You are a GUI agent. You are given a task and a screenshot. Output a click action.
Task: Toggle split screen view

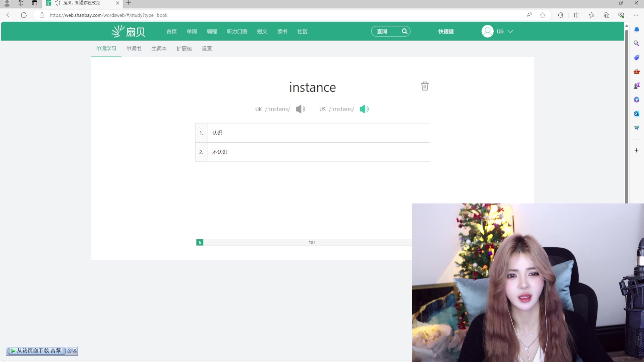tap(577, 15)
